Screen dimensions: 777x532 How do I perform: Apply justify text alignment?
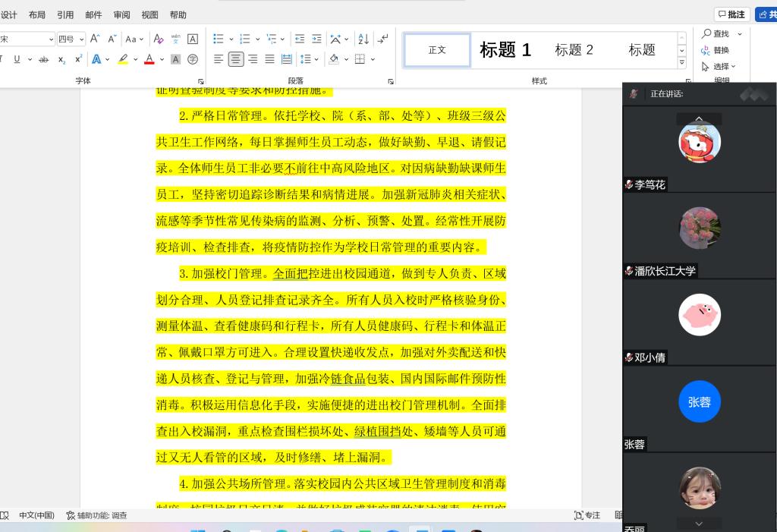point(270,59)
